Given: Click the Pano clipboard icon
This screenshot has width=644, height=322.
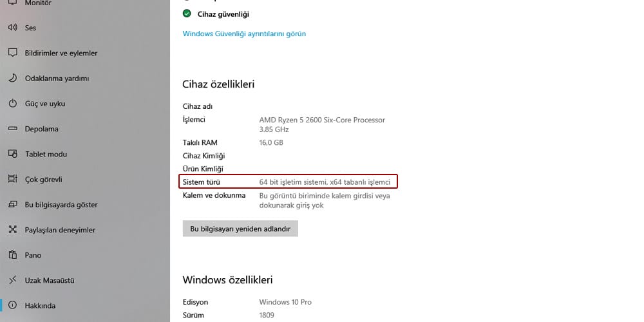Looking at the screenshot, I should coord(12,255).
